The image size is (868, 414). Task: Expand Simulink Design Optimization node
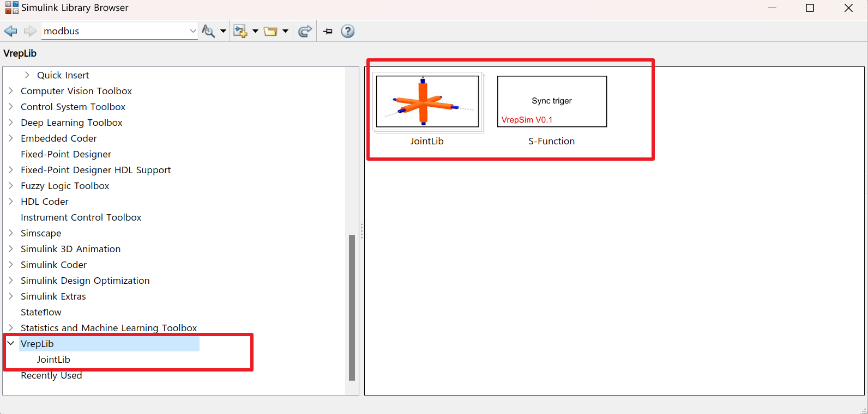pyautogui.click(x=10, y=281)
